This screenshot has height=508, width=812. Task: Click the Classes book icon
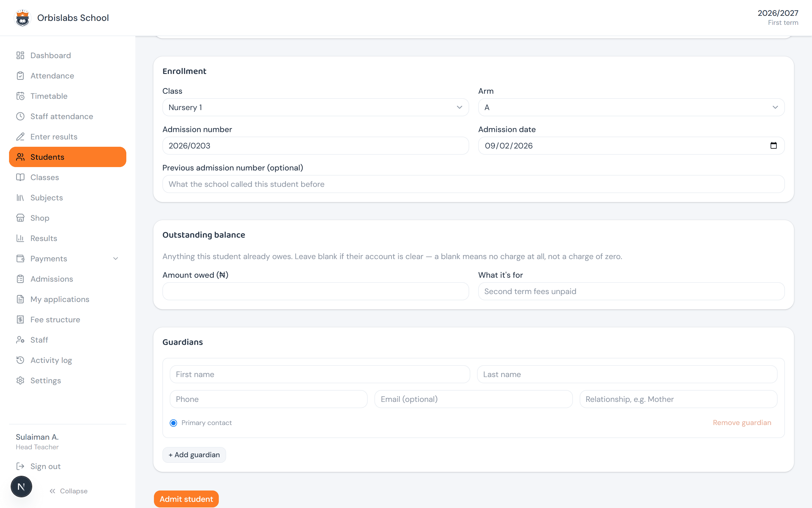[20, 178]
